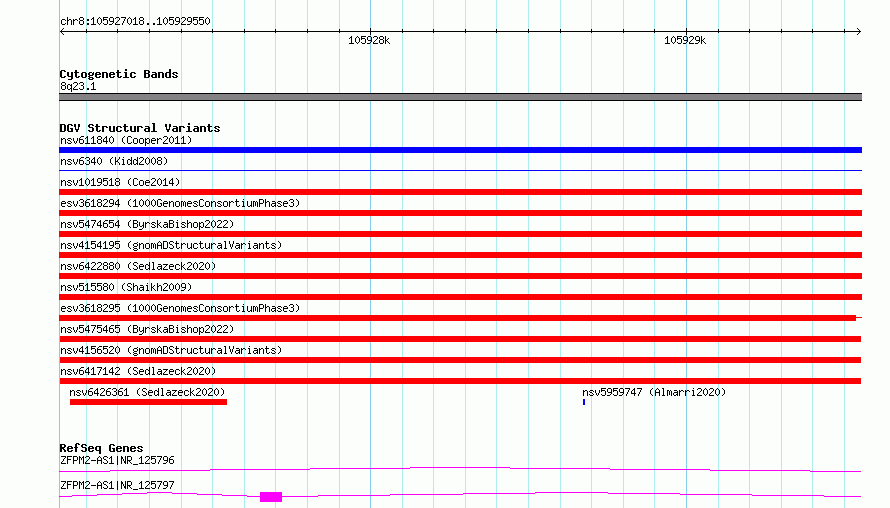This screenshot has height=508, width=890.
Task: Click the DGV Structural Variants track title
Action: pos(140,128)
